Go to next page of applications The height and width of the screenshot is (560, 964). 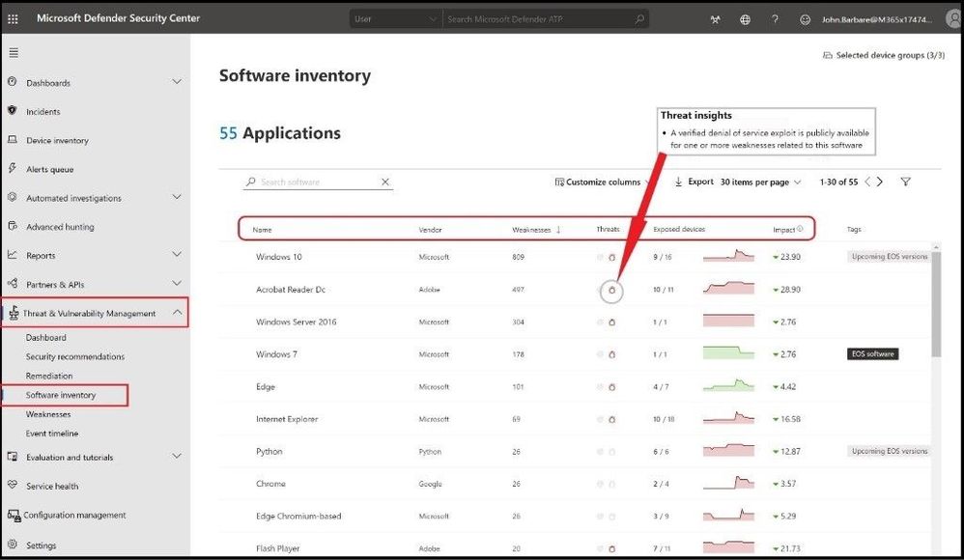point(880,182)
